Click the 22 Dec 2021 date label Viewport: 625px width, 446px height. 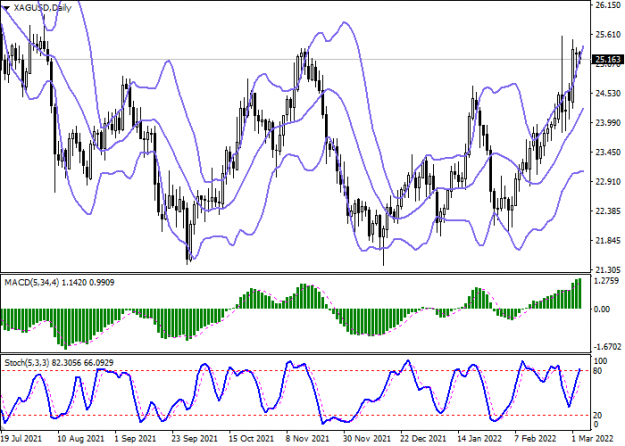423,439
